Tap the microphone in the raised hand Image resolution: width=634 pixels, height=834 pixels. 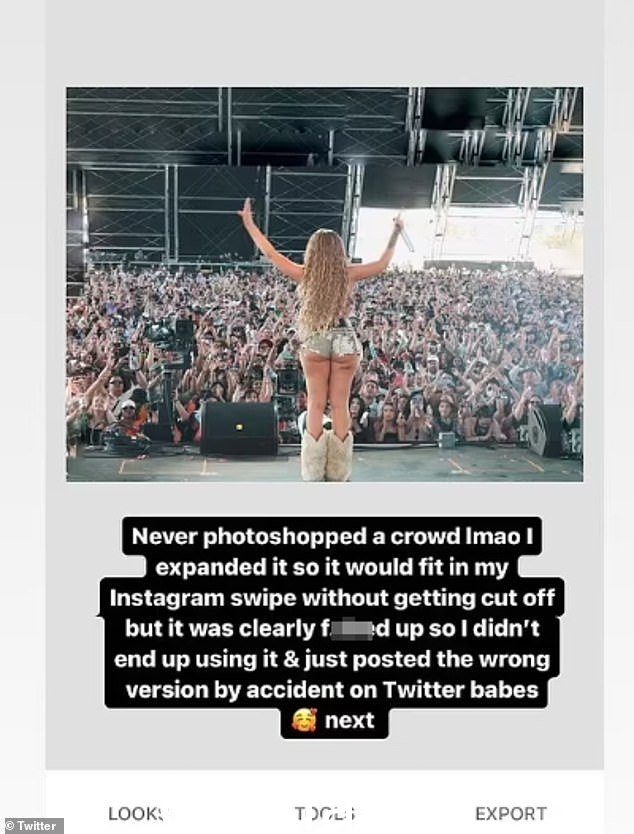[404, 235]
